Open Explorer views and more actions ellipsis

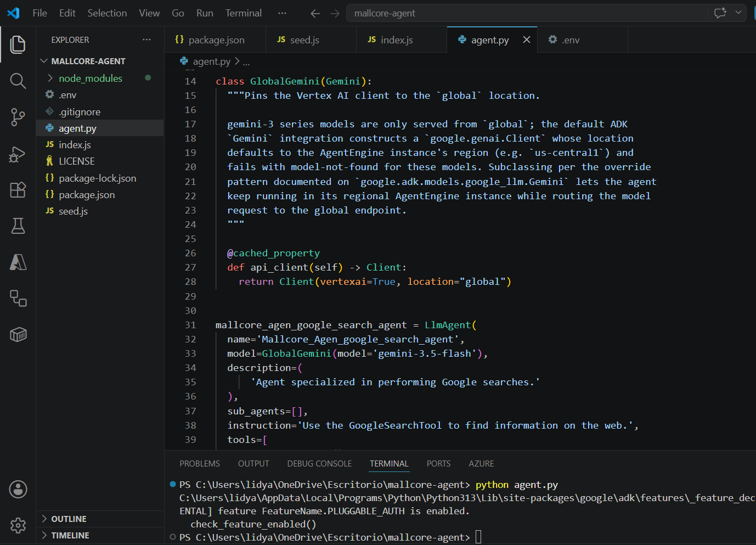(x=146, y=40)
